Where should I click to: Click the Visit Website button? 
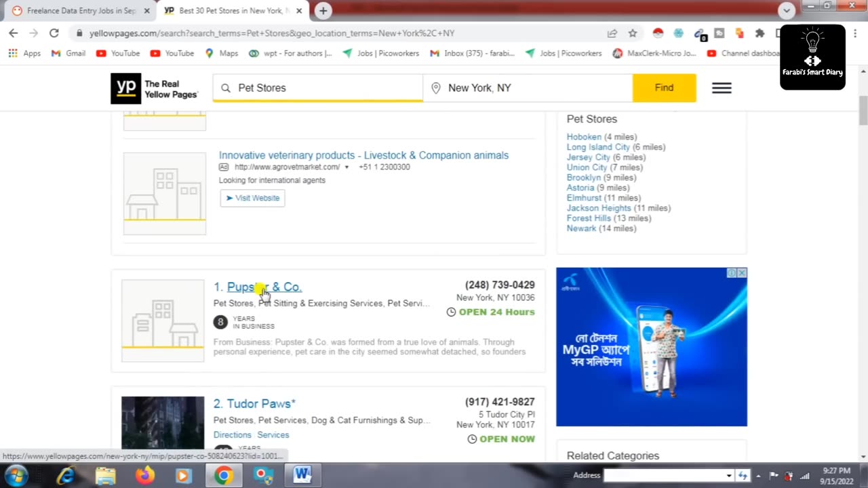pos(252,198)
